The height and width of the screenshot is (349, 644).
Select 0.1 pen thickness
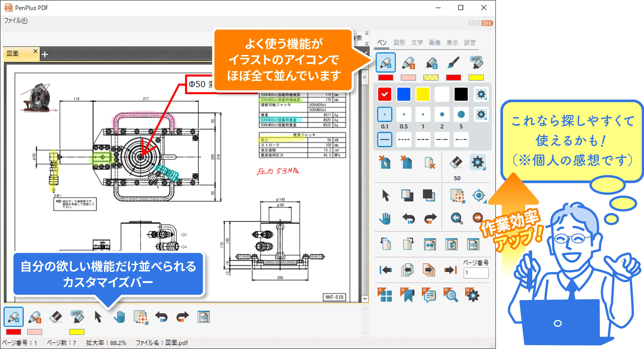pyautogui.click(x=385, y=115)
